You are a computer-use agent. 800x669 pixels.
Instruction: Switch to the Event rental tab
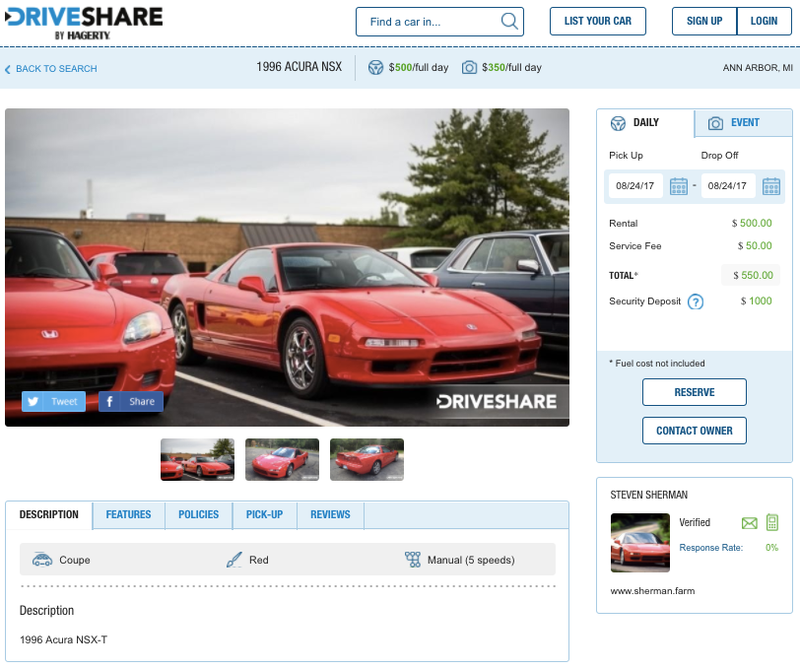click(743, 123)
